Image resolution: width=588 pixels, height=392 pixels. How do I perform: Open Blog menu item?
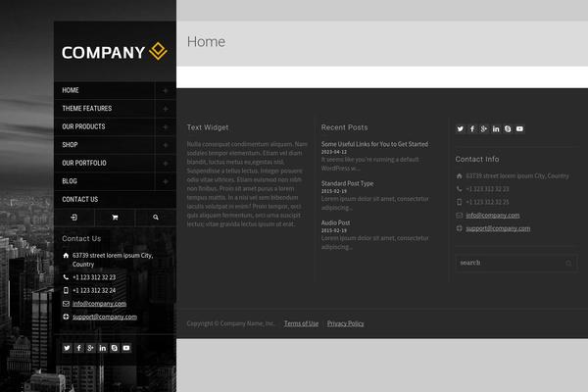70,181
